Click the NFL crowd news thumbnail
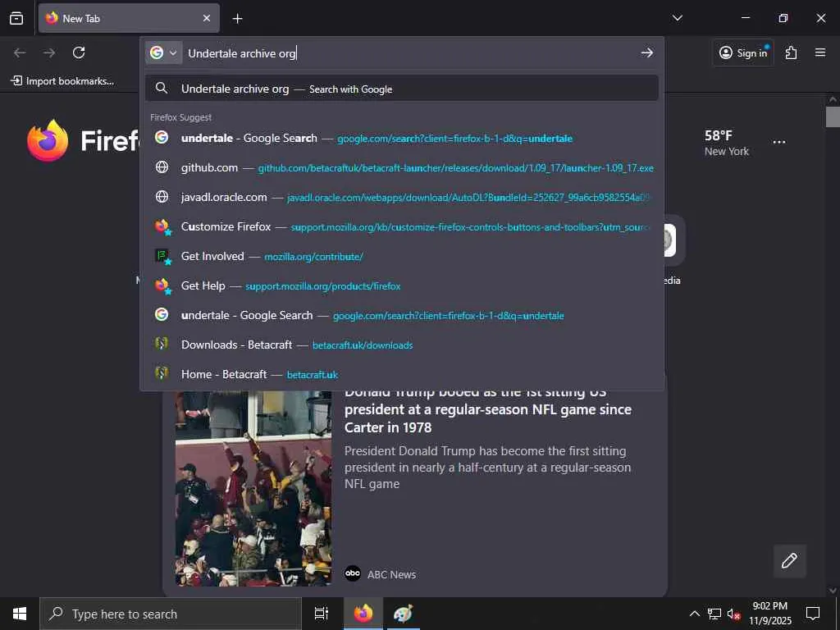840x630 pixels. (x=253, y=489)
